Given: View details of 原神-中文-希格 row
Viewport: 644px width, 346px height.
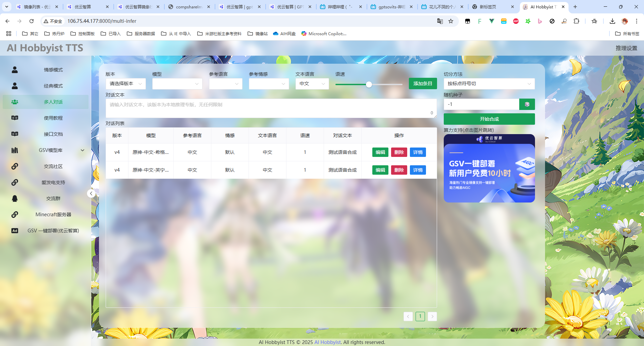Looking at the screenshot, I should point(418,152).
